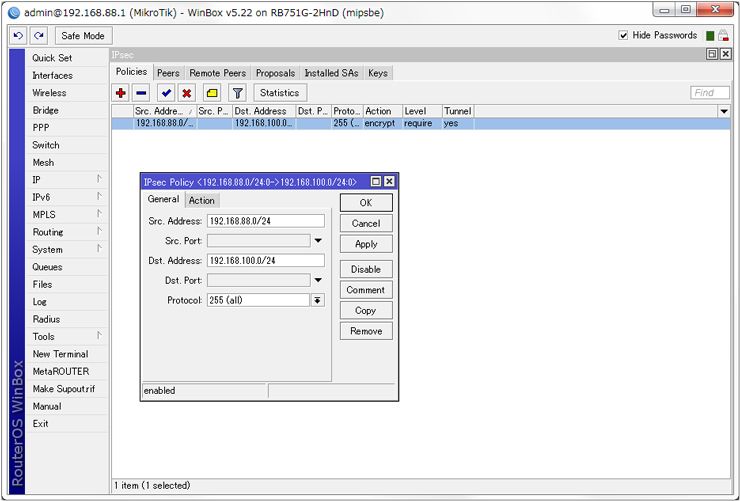Toggle Hide Passwords checkbox

pyautogui.click(x=623, y=35)
